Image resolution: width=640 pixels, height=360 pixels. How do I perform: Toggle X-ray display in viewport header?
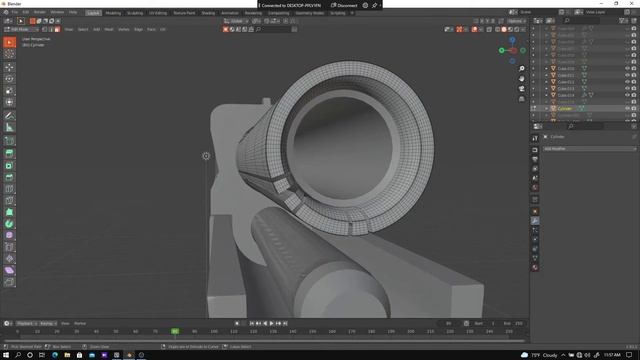(x=489, y=29)
